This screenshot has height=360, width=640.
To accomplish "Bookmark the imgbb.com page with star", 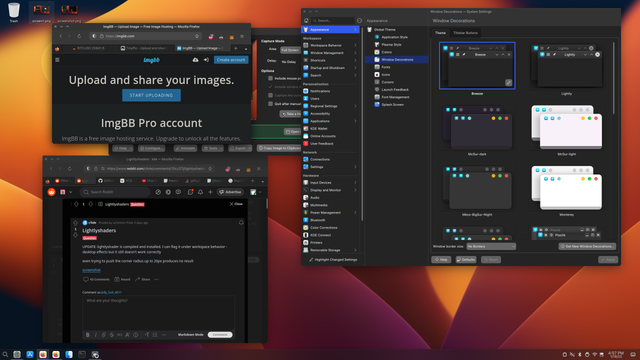I will tap(197, 36).
